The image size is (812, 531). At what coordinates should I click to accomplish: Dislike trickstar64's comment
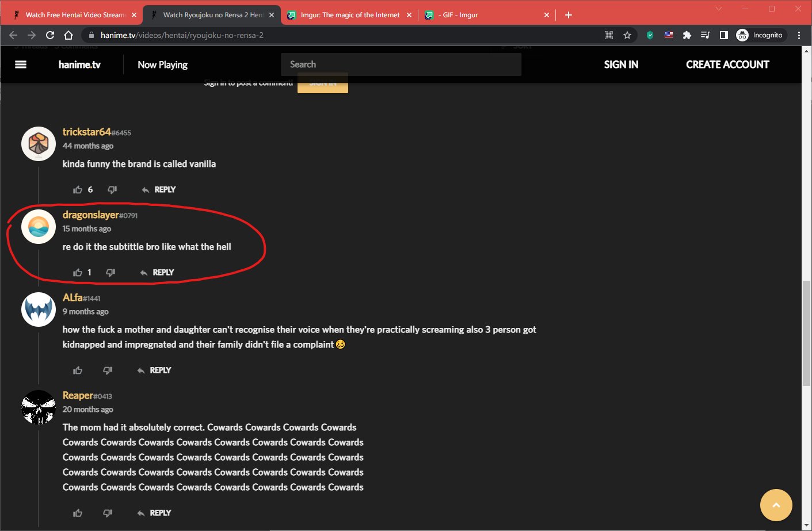(112, 189)
